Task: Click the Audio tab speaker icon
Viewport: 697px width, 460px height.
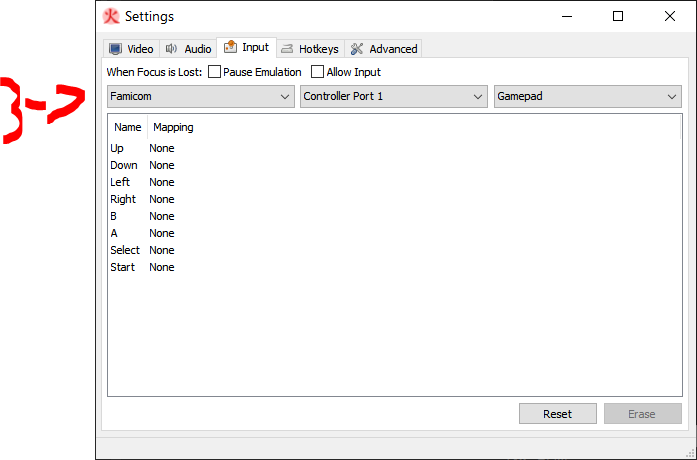Action: pos(172,49)
